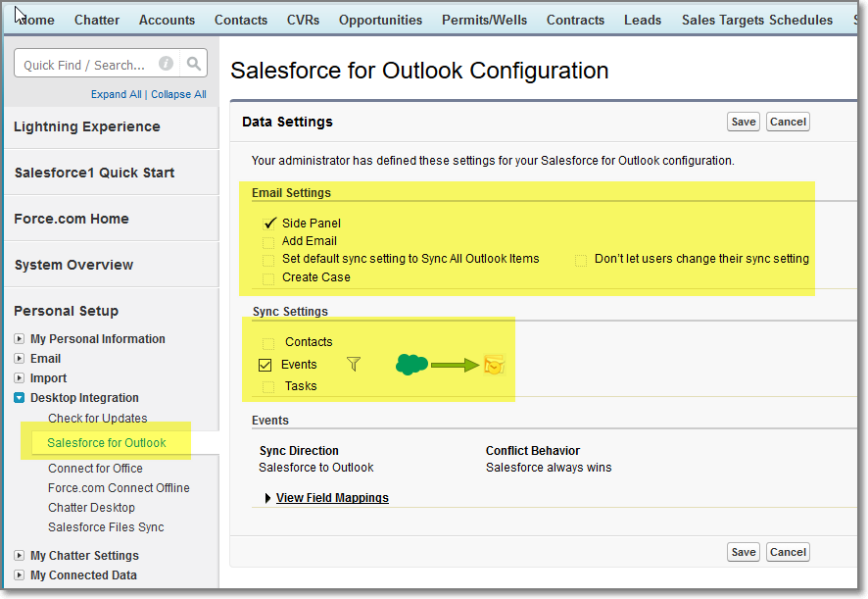Image resolution: width=868 pixels, height=599 pixels.
Task: Click the 'Salesforce to Outlook' sync direction value
Action: (x=316, y=468)
